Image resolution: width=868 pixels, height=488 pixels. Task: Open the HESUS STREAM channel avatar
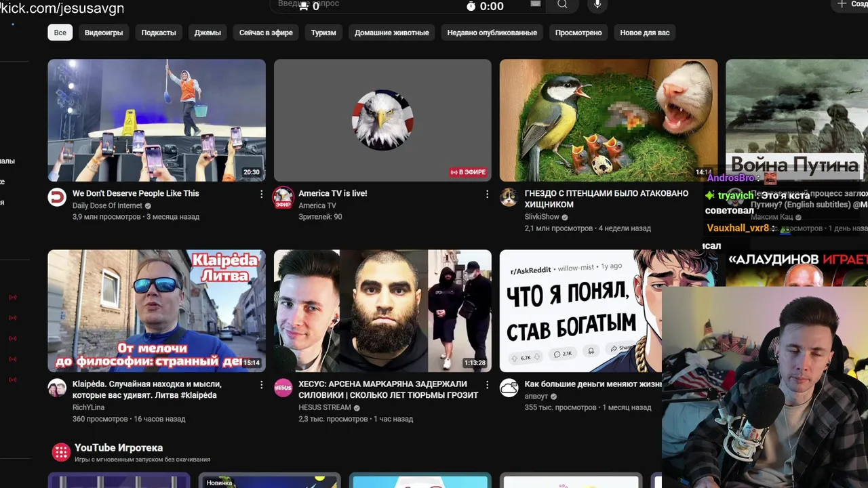(x=283, y=388)
